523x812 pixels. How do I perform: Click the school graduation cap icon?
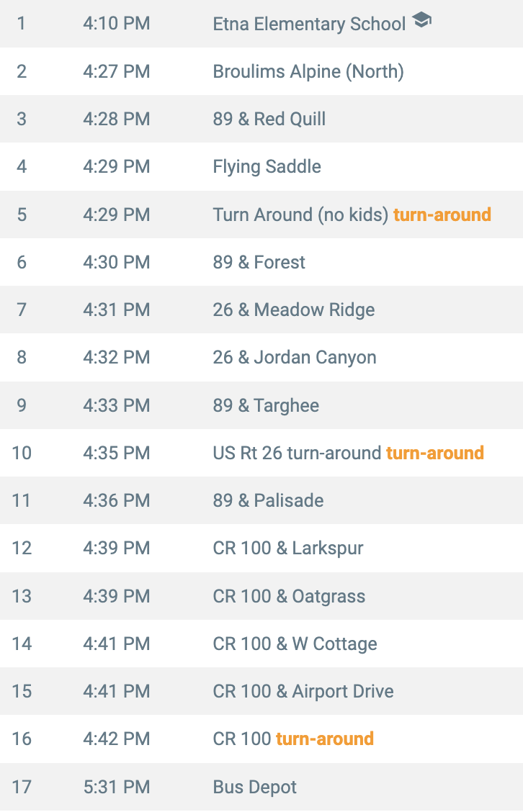pos(421,20)
